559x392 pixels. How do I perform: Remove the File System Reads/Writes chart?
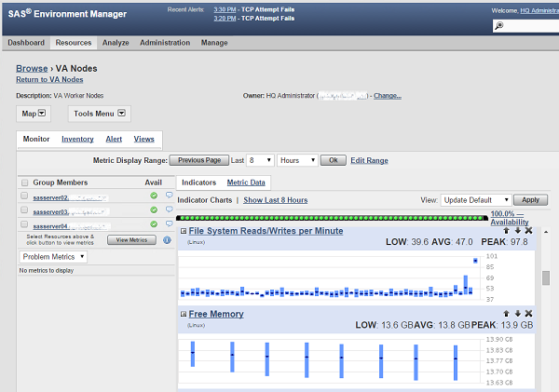528,231
